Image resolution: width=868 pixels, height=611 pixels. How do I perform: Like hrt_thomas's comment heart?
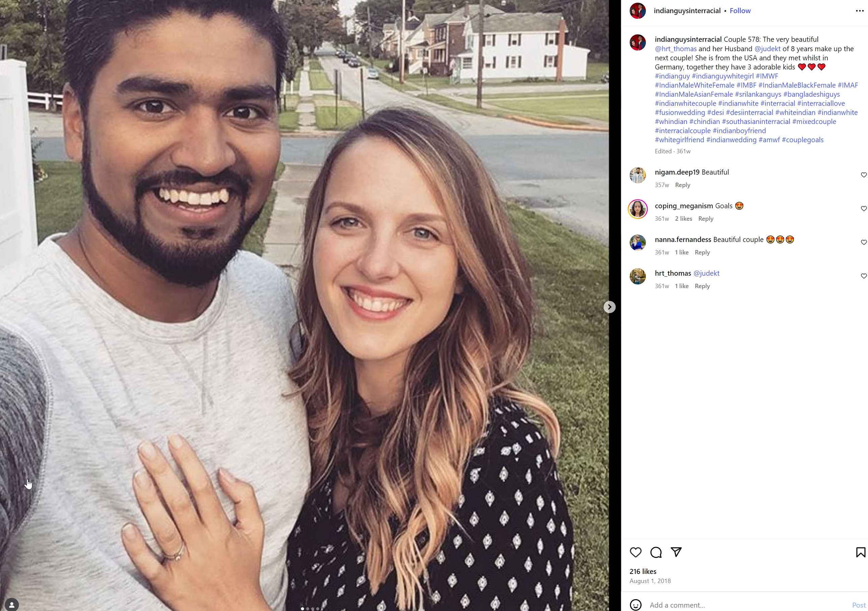(x=864, y=276)
